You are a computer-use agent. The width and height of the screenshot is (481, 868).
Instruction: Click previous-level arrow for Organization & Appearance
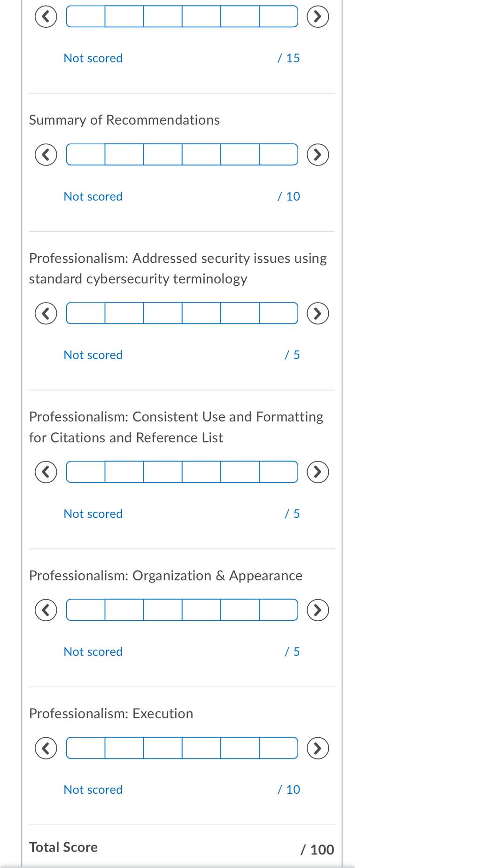[x=46, y=610]
